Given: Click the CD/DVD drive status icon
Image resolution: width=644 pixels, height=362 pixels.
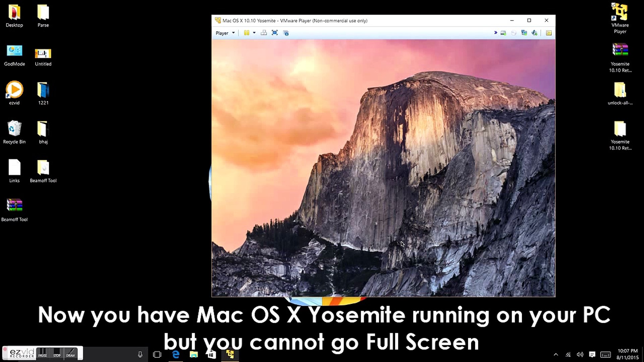Looking at the screenshot, I should [514, 33].
